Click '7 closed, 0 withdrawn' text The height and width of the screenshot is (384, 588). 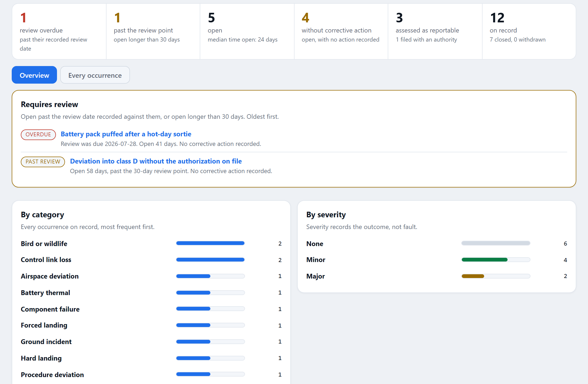[x=518, y=39]
